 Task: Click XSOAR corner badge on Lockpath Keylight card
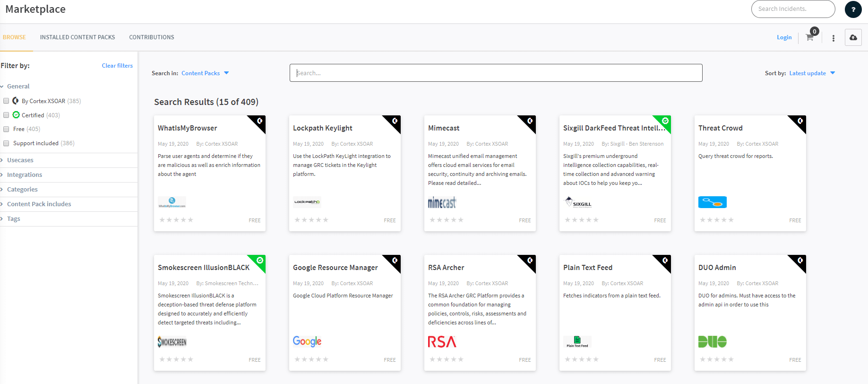click(x=395, y=121)
